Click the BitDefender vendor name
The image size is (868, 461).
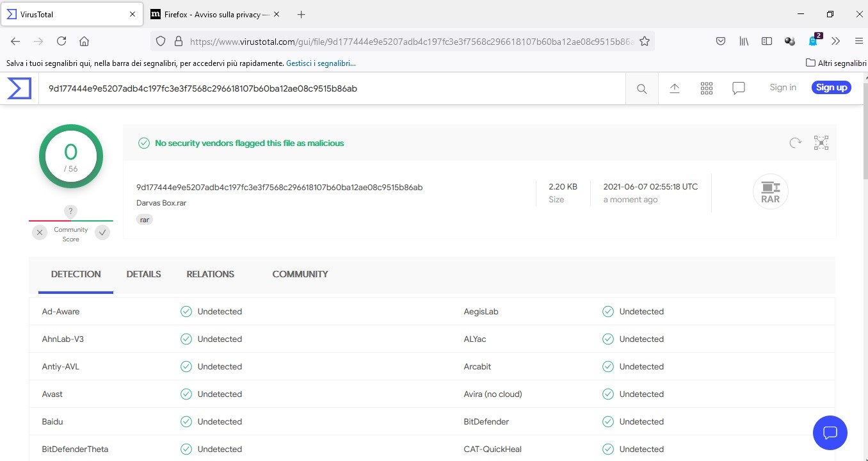[486, 422]
